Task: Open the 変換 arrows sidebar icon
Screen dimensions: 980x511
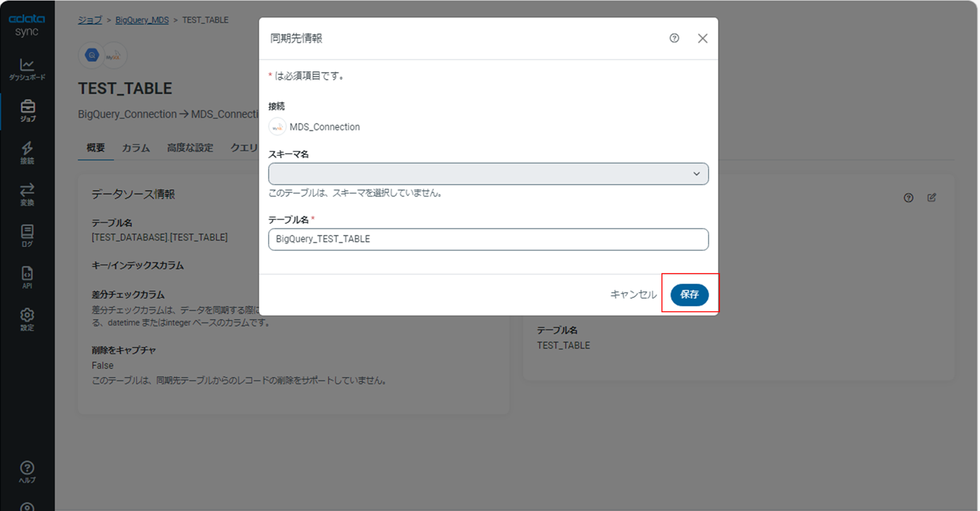Action: click(27, 194)
